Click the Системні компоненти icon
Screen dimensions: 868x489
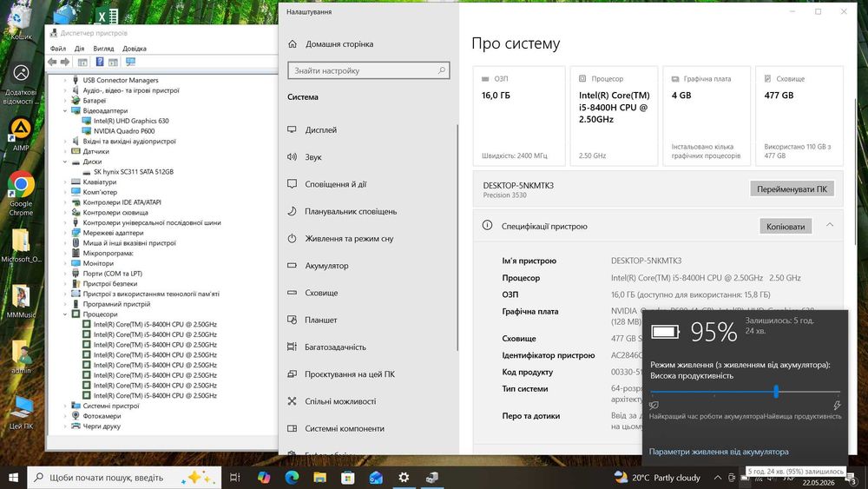pyautogui.click(x=293, y=428)
